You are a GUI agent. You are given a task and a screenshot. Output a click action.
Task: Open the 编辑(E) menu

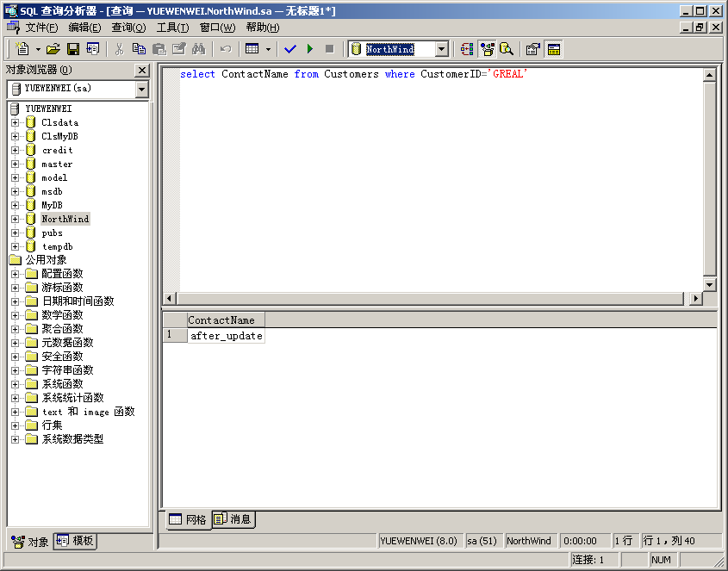(x=84, y=28)
